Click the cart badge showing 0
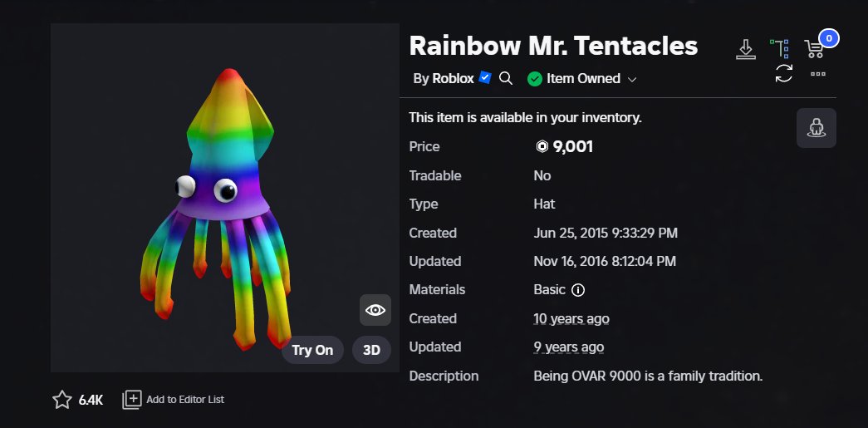Viewport: 868px width, 428px height. (829, 38)
